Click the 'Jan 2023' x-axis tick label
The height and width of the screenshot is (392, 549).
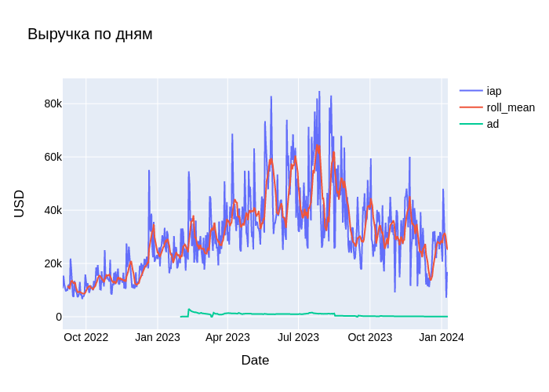(158, 337)
